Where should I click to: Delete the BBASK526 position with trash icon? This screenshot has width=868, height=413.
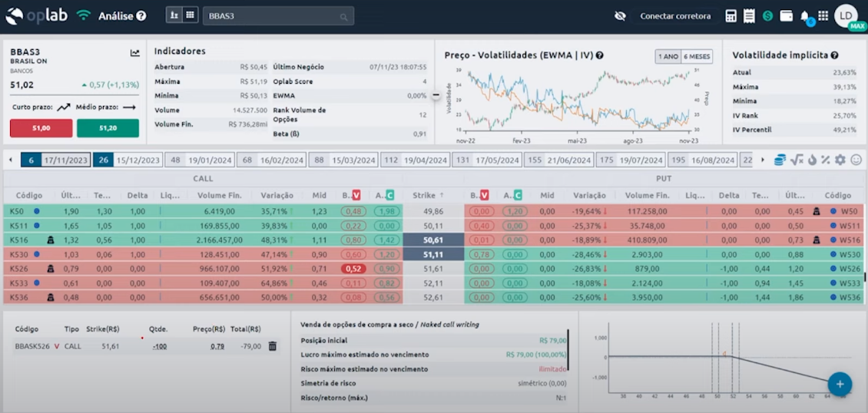click(x=272, y=347)
